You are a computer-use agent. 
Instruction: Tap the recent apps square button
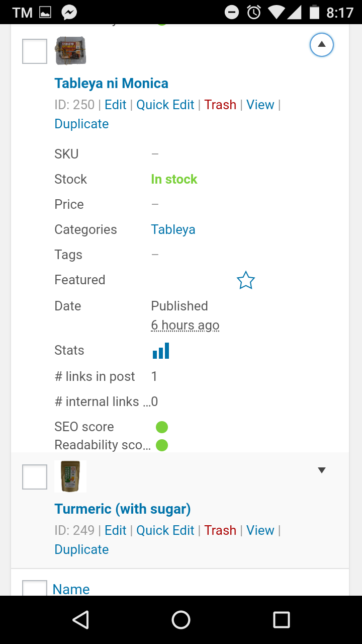tap(281, 620)
